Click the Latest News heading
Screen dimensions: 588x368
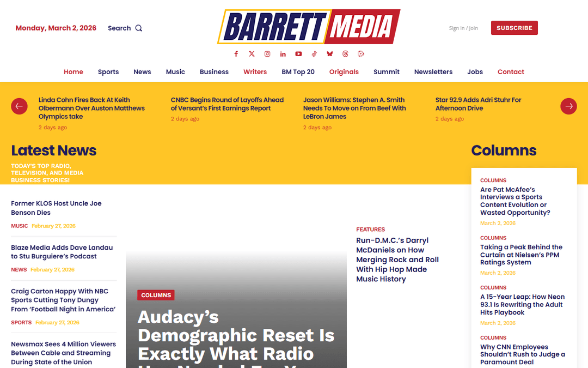(53, 150)
